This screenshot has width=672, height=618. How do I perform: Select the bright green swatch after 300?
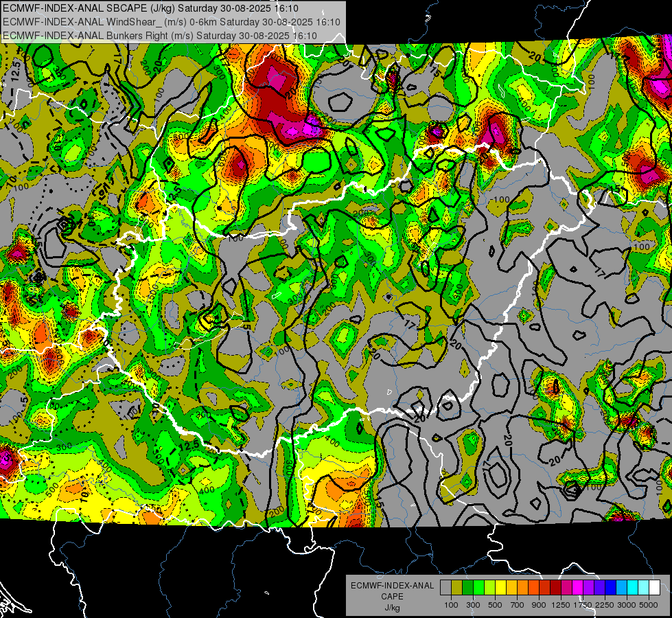tap(478, 587)
